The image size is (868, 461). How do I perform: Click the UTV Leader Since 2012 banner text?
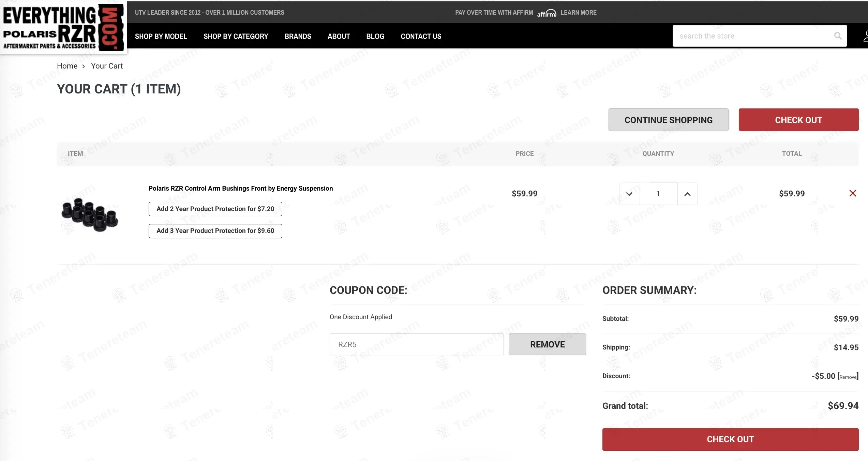[x=209, y=13]
